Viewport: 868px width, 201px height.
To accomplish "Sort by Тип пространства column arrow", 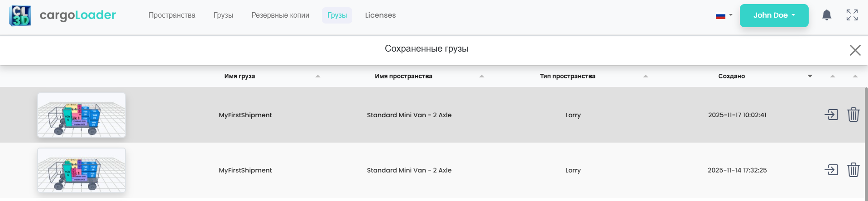I will click(646, 76).
